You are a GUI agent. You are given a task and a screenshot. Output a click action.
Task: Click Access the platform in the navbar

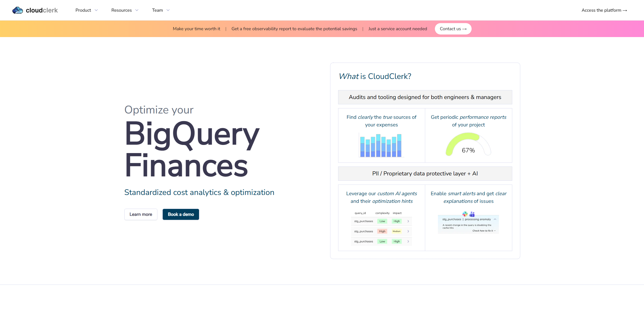click(604, 10)
